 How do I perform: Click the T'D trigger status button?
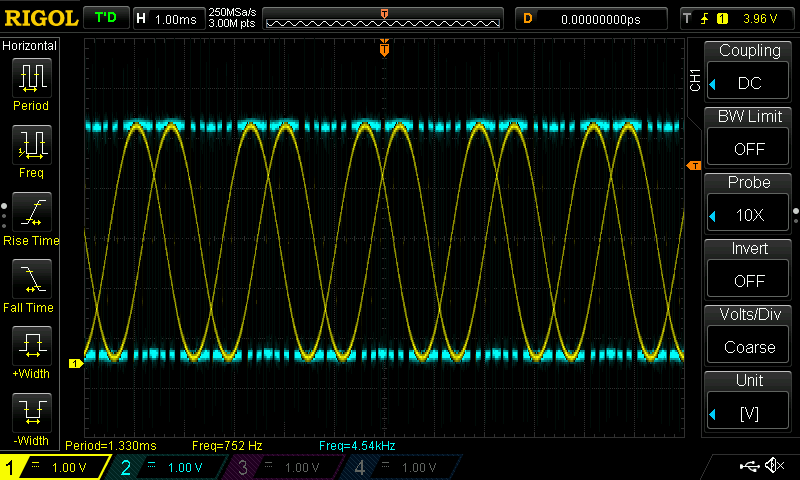(103, 18)
